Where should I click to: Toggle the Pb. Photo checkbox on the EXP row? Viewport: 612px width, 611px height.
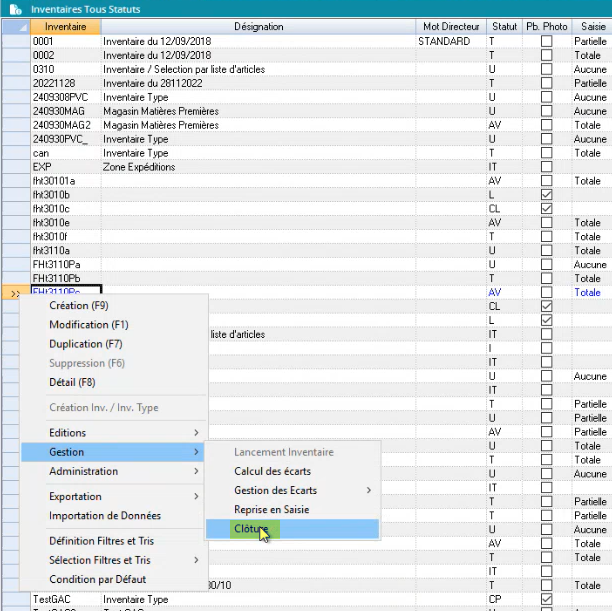(x=546, y=167)
